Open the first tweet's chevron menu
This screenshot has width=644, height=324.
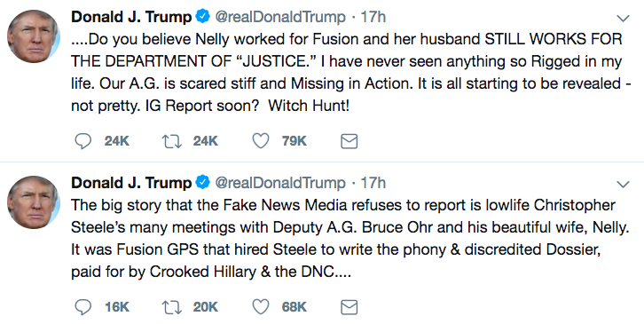[x=623, y=18]
